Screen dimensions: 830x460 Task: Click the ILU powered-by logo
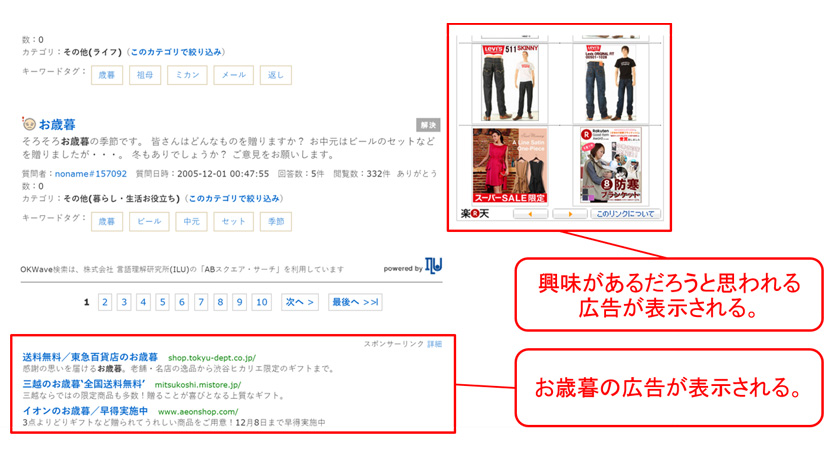(434, 266)
